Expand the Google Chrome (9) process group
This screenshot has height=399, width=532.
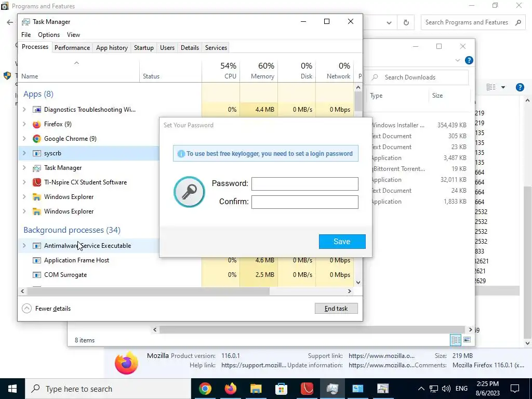[24, 139]
